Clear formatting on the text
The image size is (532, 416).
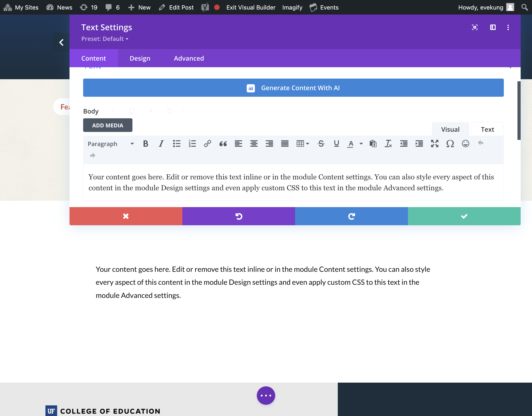[388, 144]
